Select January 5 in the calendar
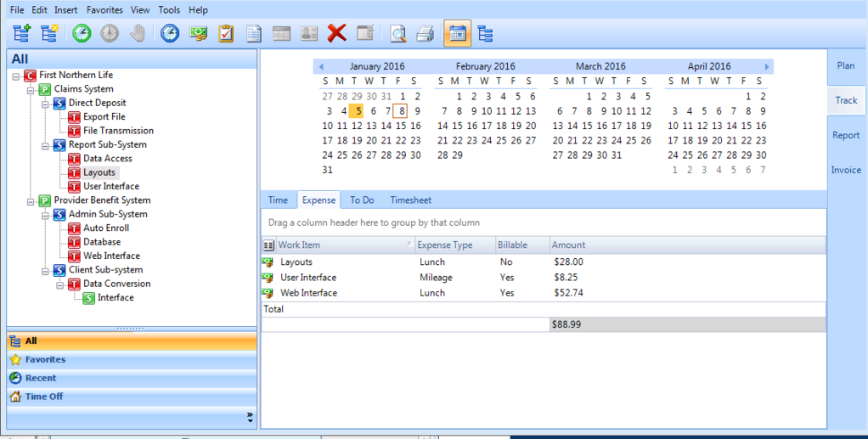The height and width of the screenshot is (439, 868). 356,111
